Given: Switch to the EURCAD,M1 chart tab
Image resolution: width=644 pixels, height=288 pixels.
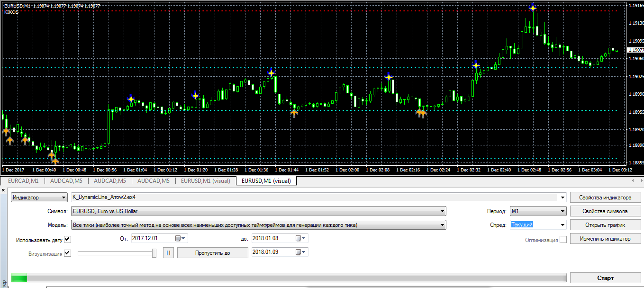Looking at the screenshot, I should pyautogui.click(x=23, y=180).
